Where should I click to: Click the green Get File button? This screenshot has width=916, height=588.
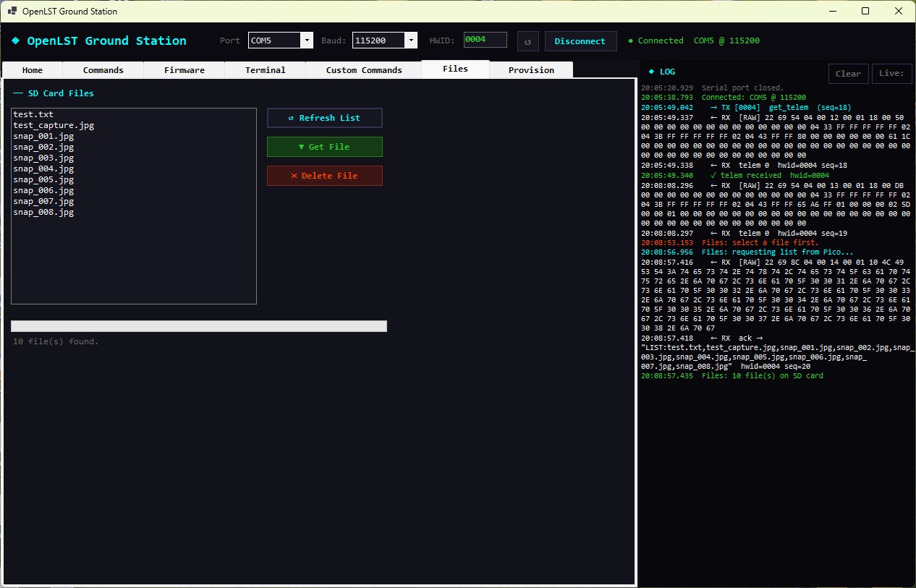[x=324, y=147]
